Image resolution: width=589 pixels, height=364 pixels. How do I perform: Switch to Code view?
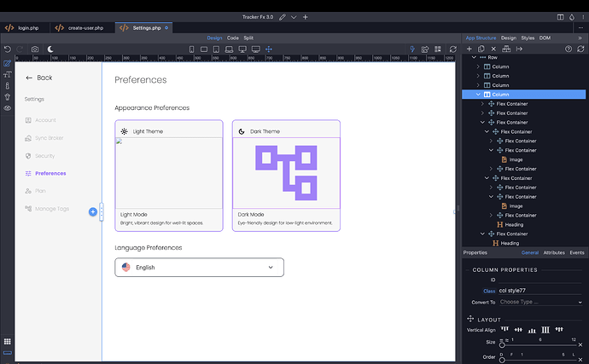[232, 38]
